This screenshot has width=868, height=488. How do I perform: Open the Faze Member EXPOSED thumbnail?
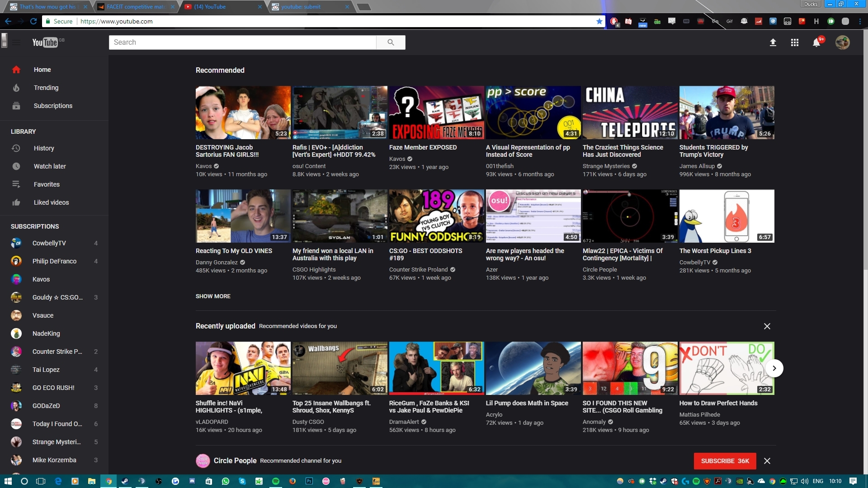(x=436, y=112)
